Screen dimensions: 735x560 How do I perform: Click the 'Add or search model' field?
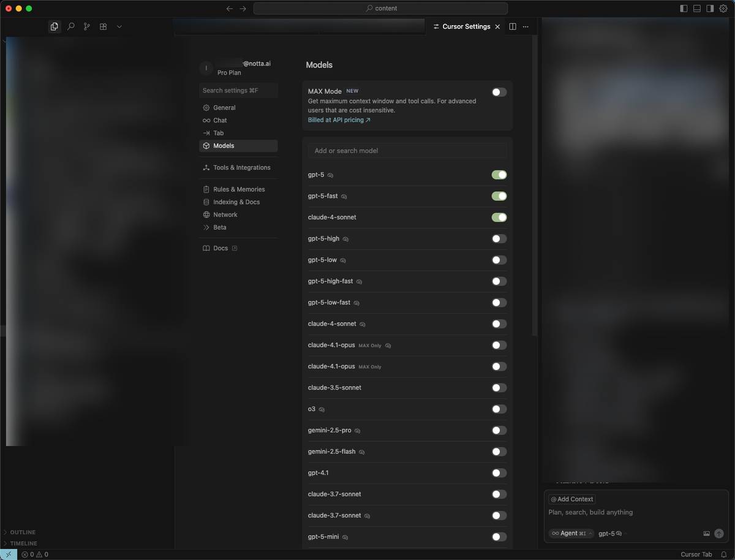pyautogui.click(x=407, y=151)
